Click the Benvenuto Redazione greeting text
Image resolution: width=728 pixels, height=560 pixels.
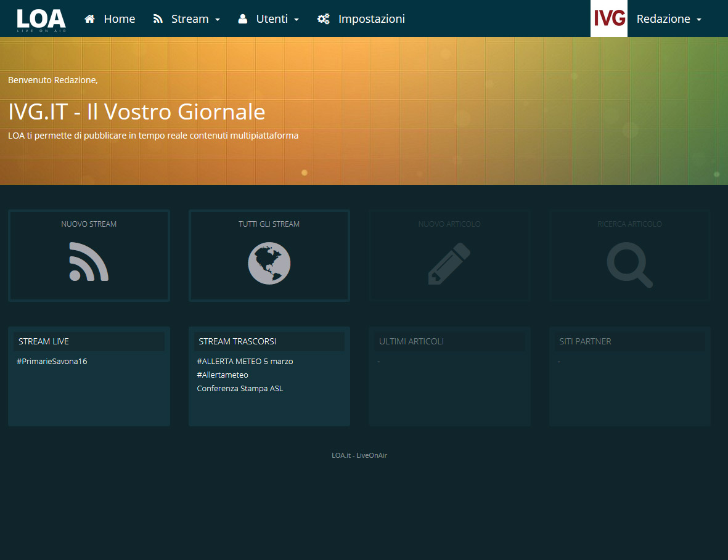click(53, 80)
